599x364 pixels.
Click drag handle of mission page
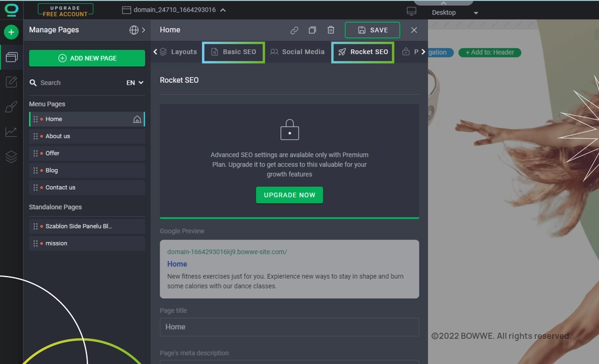[x=35, y=243]
